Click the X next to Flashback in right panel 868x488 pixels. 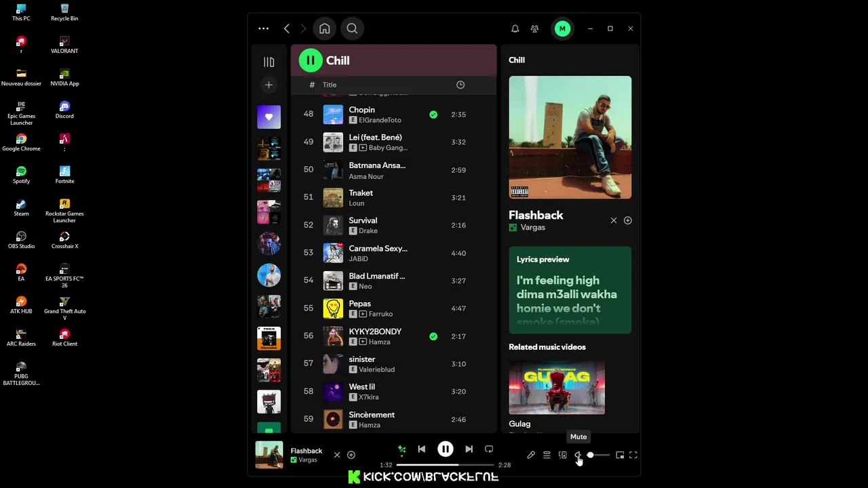click(614, 220)
